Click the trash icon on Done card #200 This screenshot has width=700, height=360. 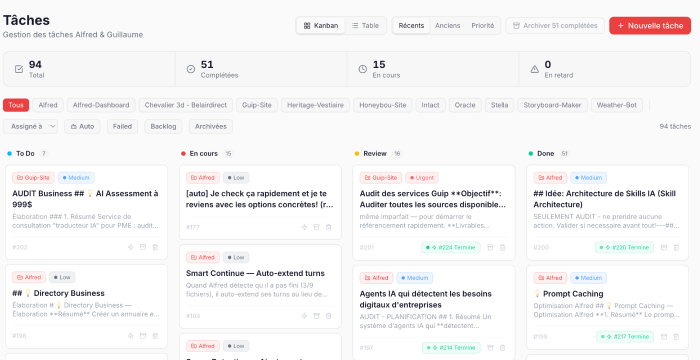click(676, 247)
